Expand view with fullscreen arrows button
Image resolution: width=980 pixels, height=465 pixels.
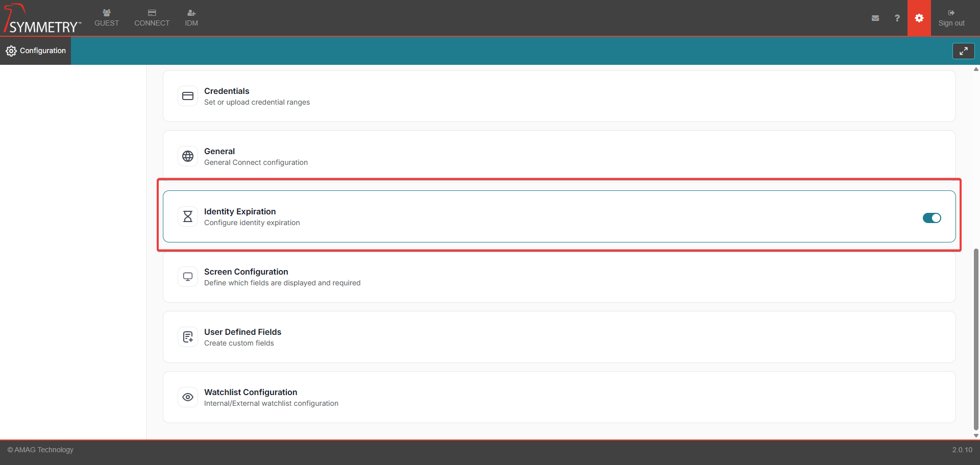click(x=963, y=51)
